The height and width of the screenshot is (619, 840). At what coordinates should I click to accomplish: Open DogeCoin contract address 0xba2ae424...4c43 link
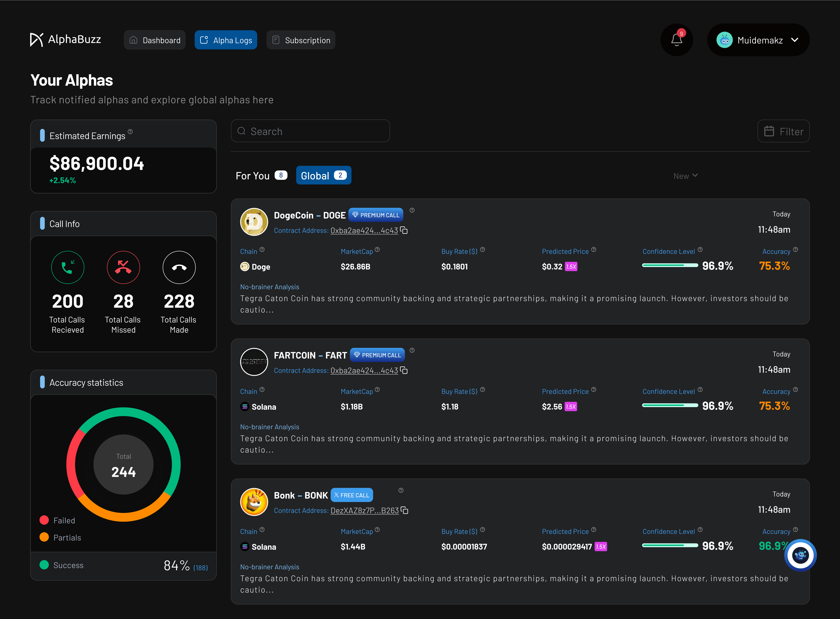click(364, 230)
